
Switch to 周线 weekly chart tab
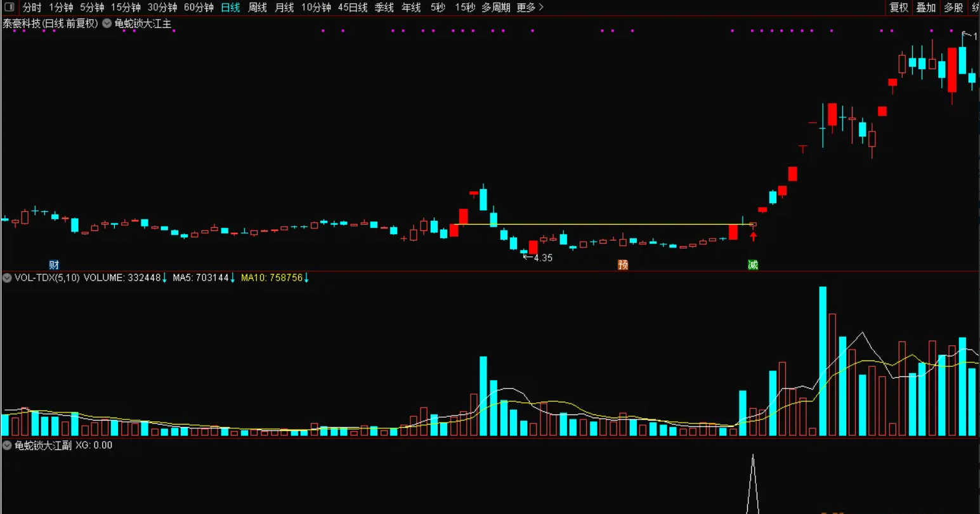click(x=257, y=8)
